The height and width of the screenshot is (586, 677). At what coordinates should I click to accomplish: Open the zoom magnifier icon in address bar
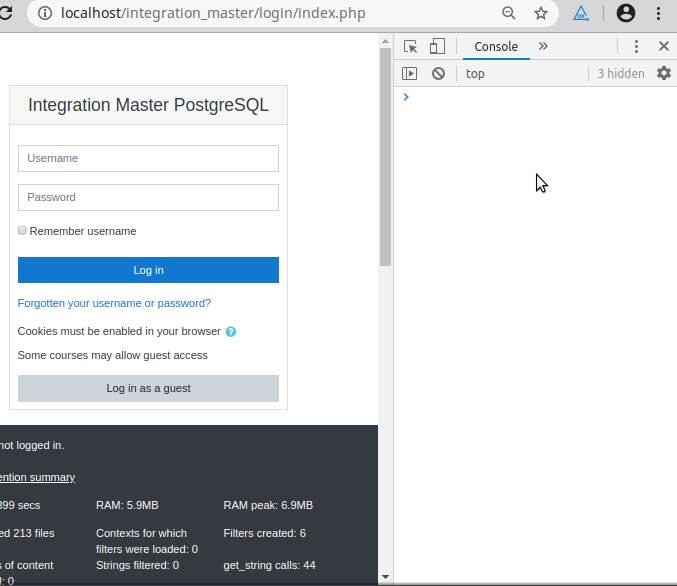point(509,13)
